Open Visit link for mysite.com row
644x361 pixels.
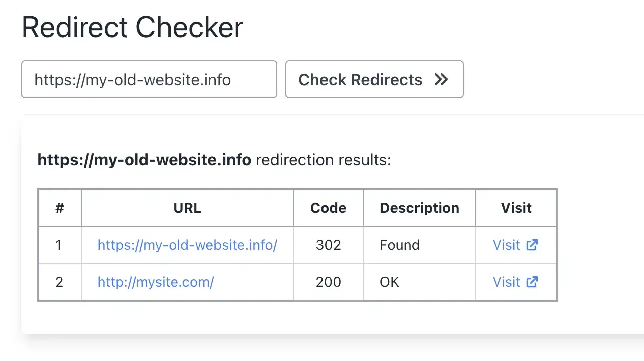(507, 282)
